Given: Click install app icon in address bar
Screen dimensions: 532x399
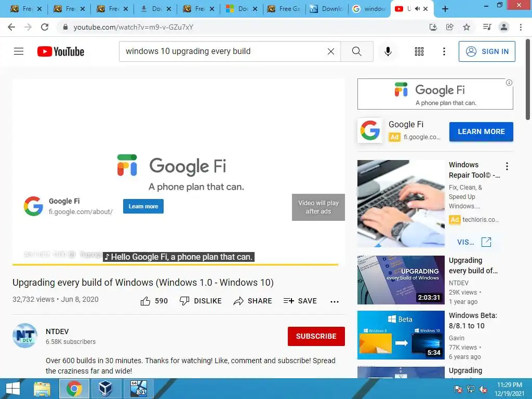Looking at the screenshot, I should [433, 27].
